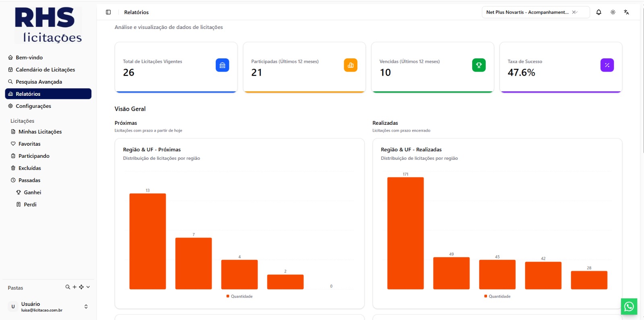
Task: Toggle Quantidade legend in Próximas chart
Action: [239, 296]
